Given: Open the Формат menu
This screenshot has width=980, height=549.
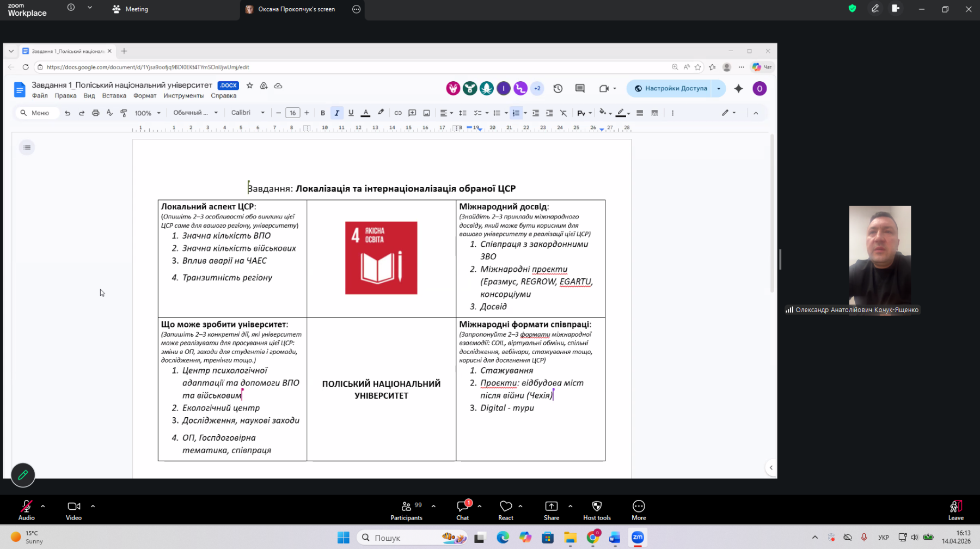Looking at the screenshot, I should pyautogui.click(x=145, y=96).
